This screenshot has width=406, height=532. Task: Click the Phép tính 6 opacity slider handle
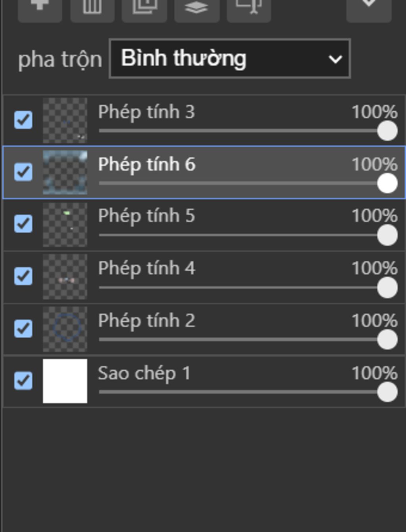coord(387,183)
